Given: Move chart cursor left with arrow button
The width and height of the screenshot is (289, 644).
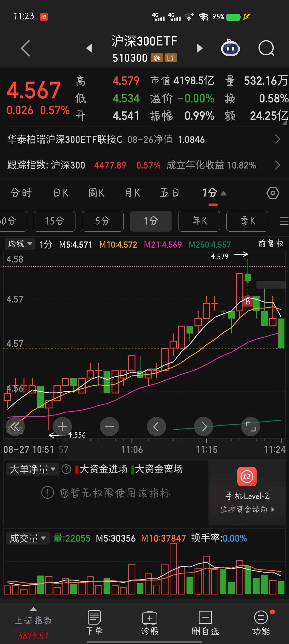Looking at the screenshot, I should click(x=157, y=426).
